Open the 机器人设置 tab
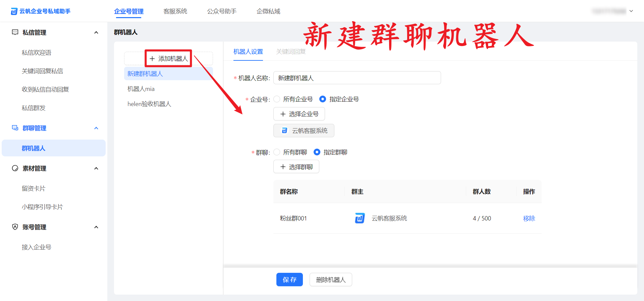 click(x=248, y=52)
